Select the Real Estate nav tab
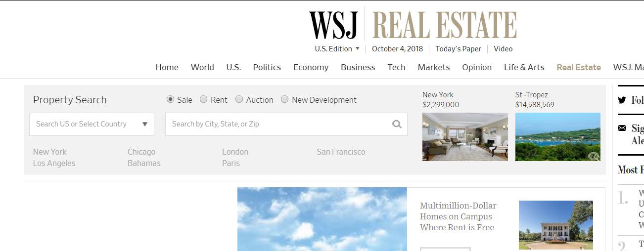644x251 pixels. 579,67
